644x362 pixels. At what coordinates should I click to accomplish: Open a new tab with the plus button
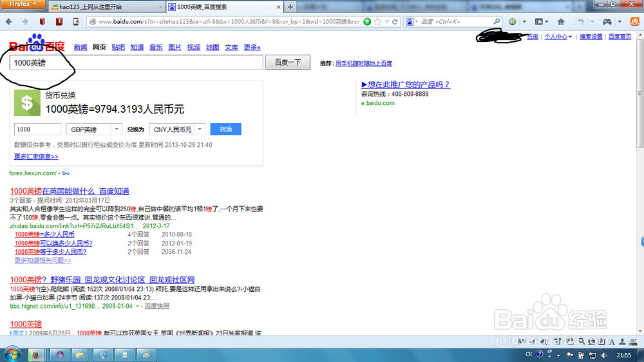(290, 7)
